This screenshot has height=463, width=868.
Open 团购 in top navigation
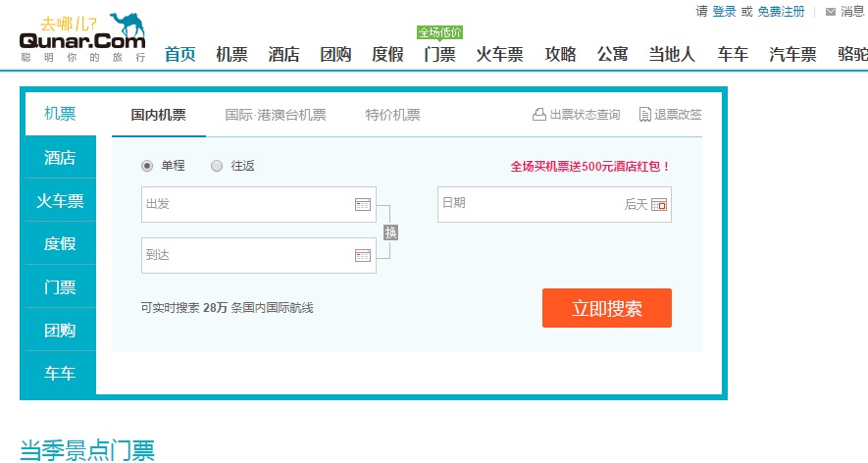coord(336,54)
